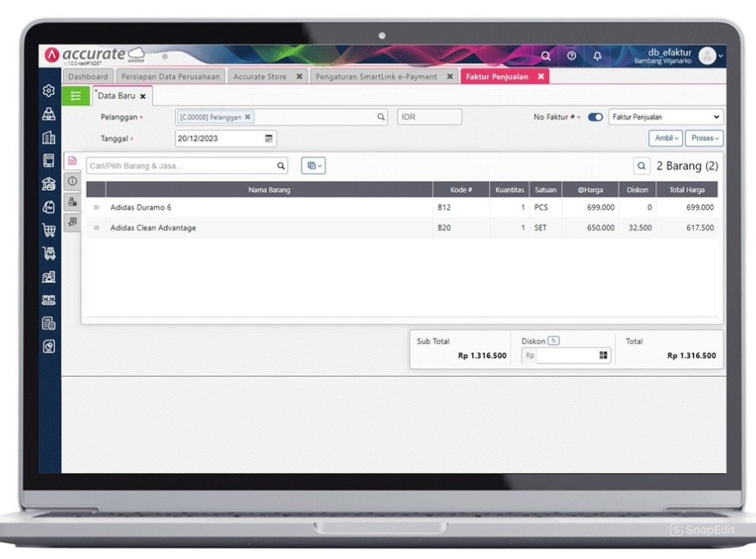Open the notifications bell icon

point(597,56)
